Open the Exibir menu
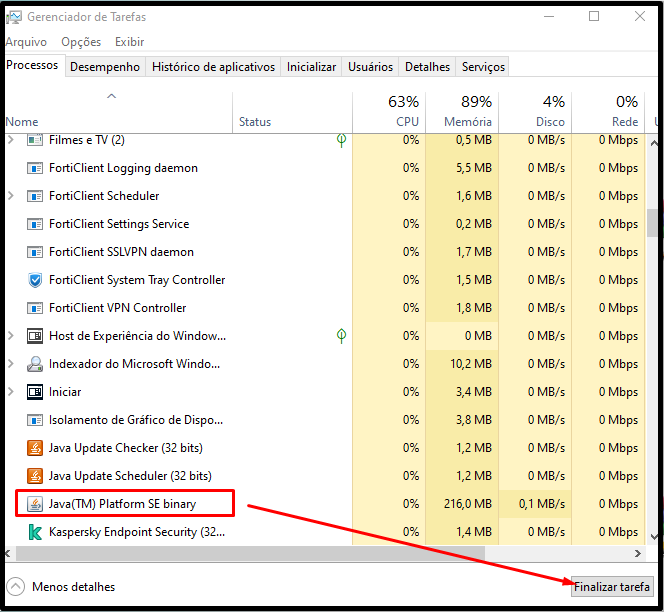Viewport: 664px width, 612px height. click(x=130, y=42)
